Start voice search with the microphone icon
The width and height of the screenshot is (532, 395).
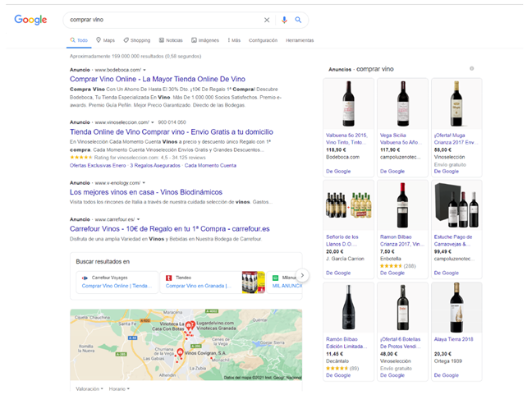pyautogui.click(x=284, y=20)
